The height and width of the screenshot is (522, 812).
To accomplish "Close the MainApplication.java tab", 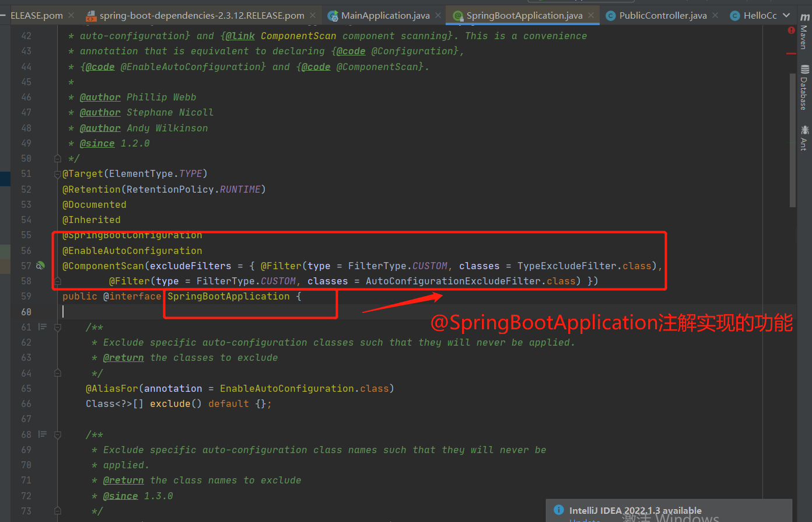I will tap(438, 16).
